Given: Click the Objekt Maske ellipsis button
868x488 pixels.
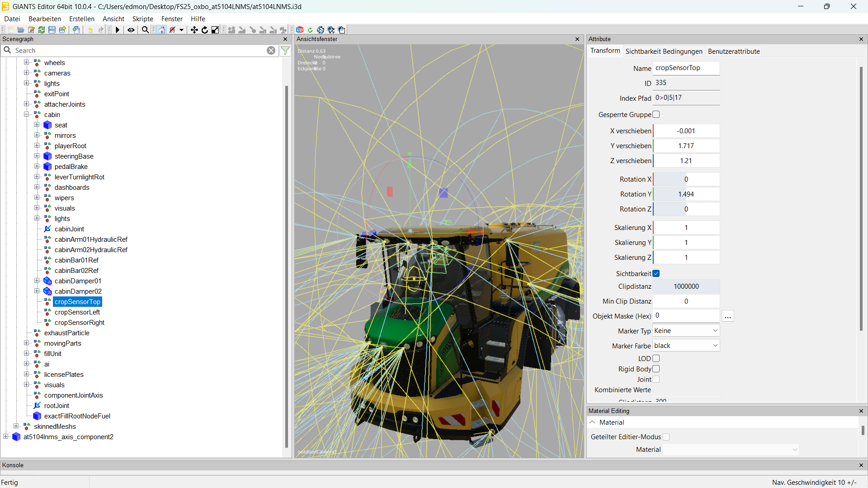Looking at the screenshot, I should click(727, 316).
